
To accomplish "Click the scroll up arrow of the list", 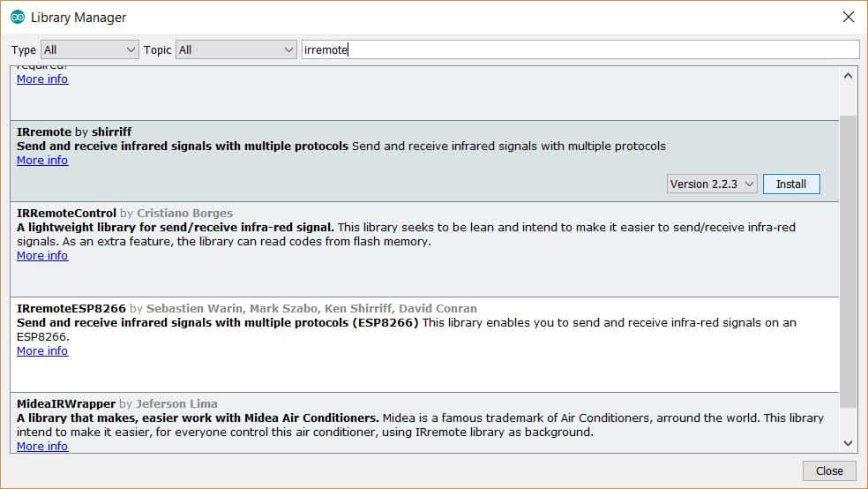I will (x=848, y=77).
